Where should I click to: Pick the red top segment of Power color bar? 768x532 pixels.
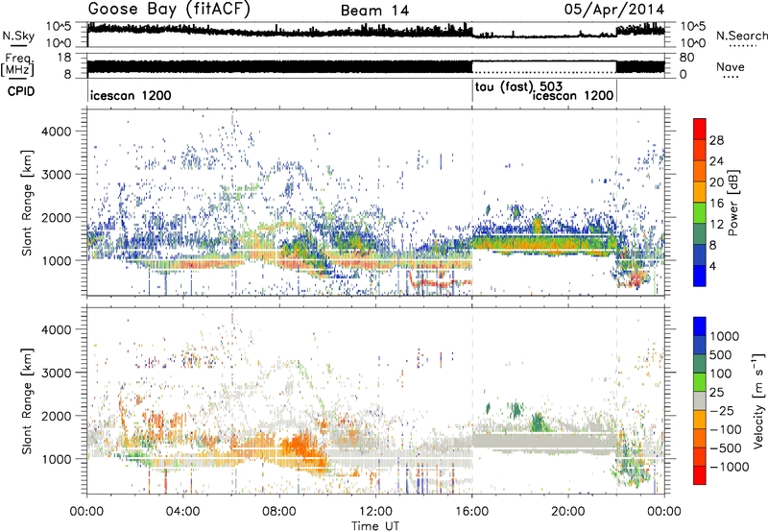point(700,129)
